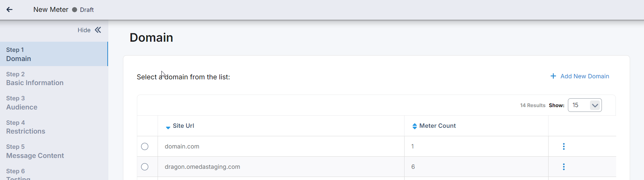Open the Show results count dropdown

585,105
